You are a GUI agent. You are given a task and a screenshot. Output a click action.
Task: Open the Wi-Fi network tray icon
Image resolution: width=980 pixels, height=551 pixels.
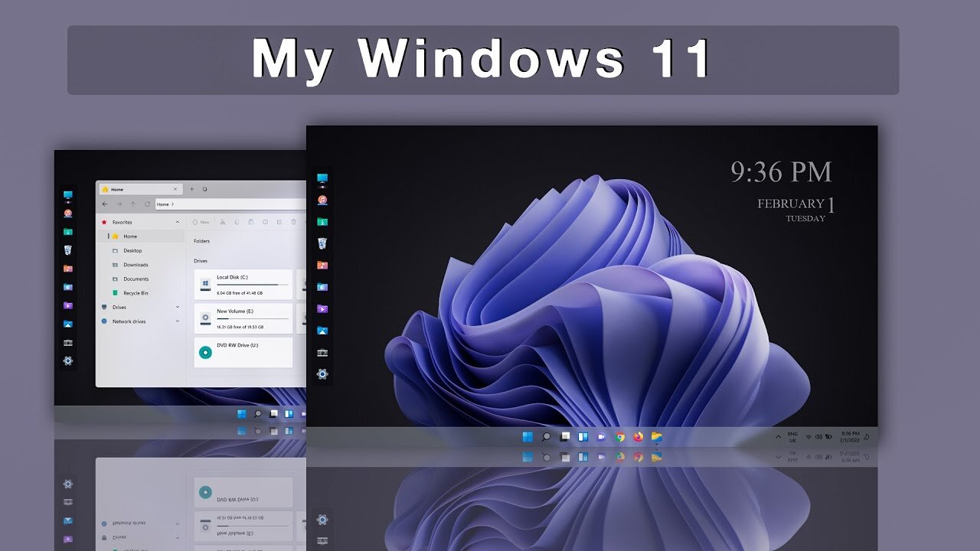pos(808,437)
